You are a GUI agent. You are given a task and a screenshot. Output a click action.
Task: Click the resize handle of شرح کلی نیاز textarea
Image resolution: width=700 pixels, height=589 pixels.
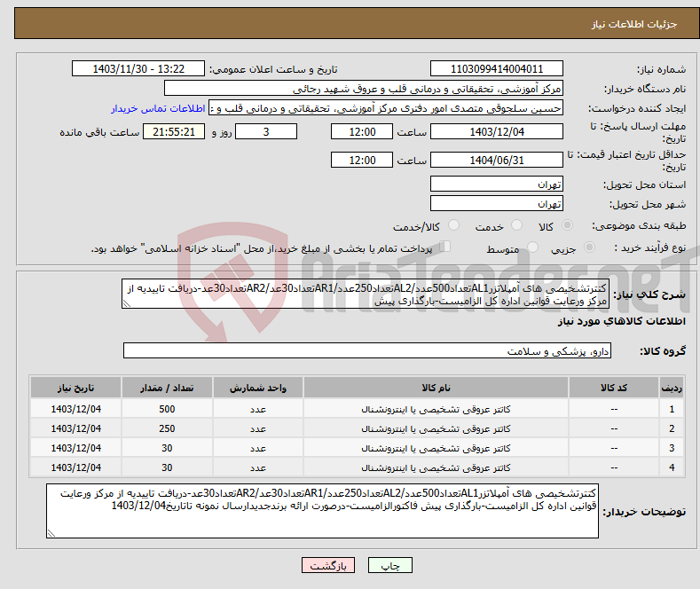point(127,304)
